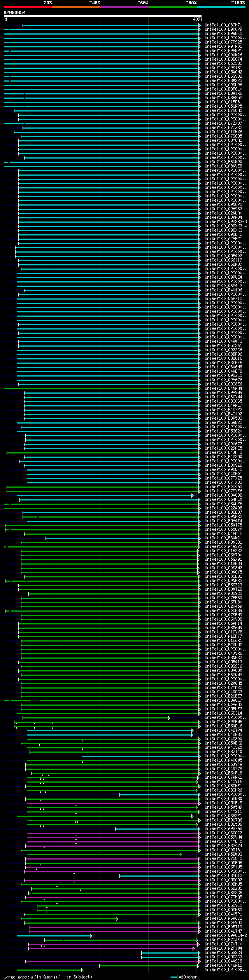Open the UniRef100_B7ZZX2 hit
Viewport: 249px width, 980px height.
coord(223,127)
